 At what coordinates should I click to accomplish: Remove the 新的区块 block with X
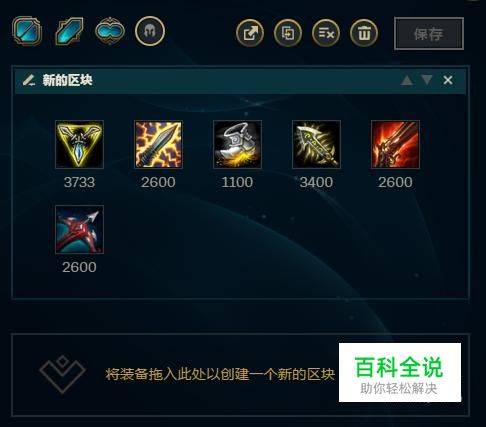[x=448, y=80]
